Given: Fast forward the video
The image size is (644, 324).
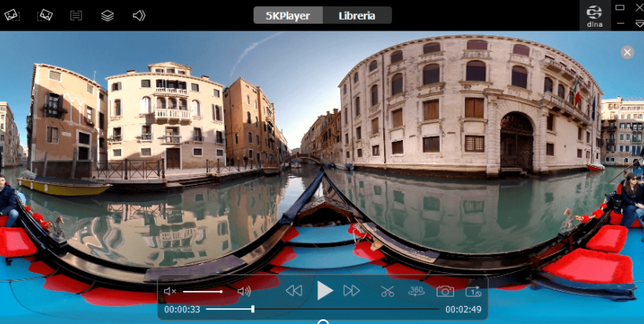Looking at the screenshot, I should (352, 291).
